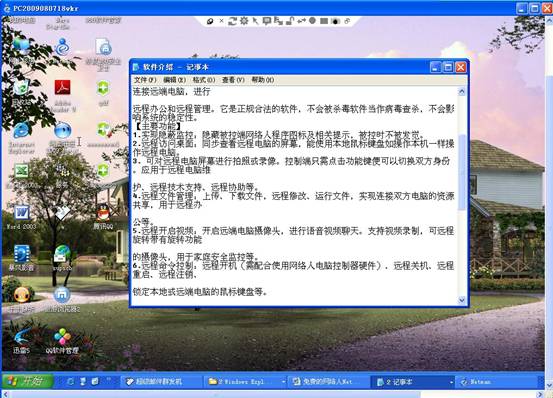Open the gear settings in the remote toolbar
The width and height of the screenshot is (553, 398).
coord(244,21)
